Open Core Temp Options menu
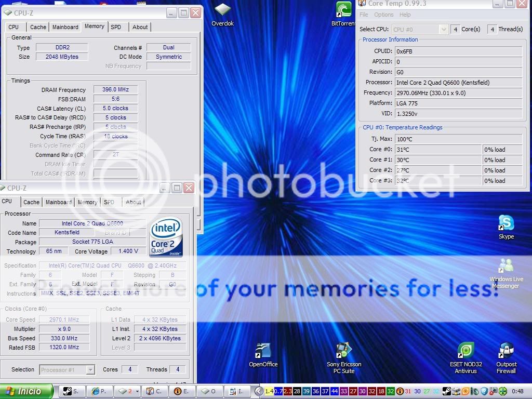Screen dimensions: 532x399 click(384, 15)
